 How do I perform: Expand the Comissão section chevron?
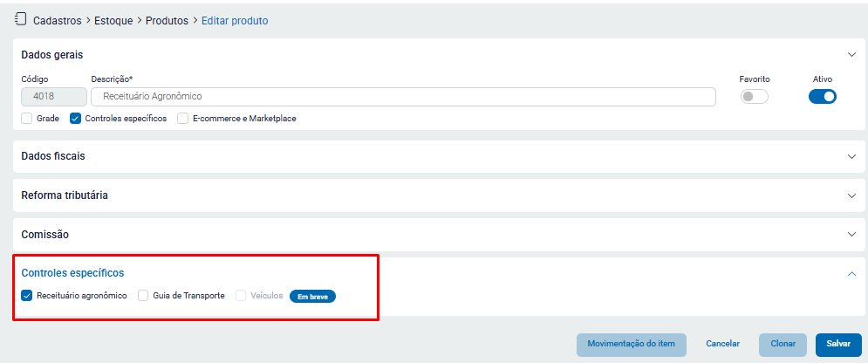tap(852, 235)
